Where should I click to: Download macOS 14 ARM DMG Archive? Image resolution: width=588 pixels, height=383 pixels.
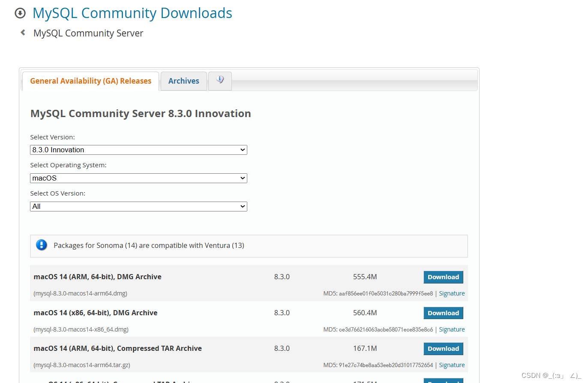click(443, 277)
